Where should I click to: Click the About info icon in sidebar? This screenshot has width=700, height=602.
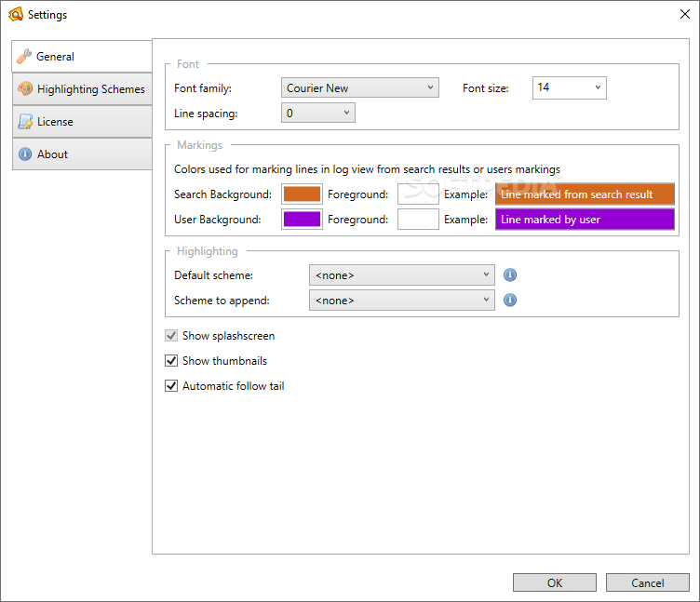click(25, 154)
